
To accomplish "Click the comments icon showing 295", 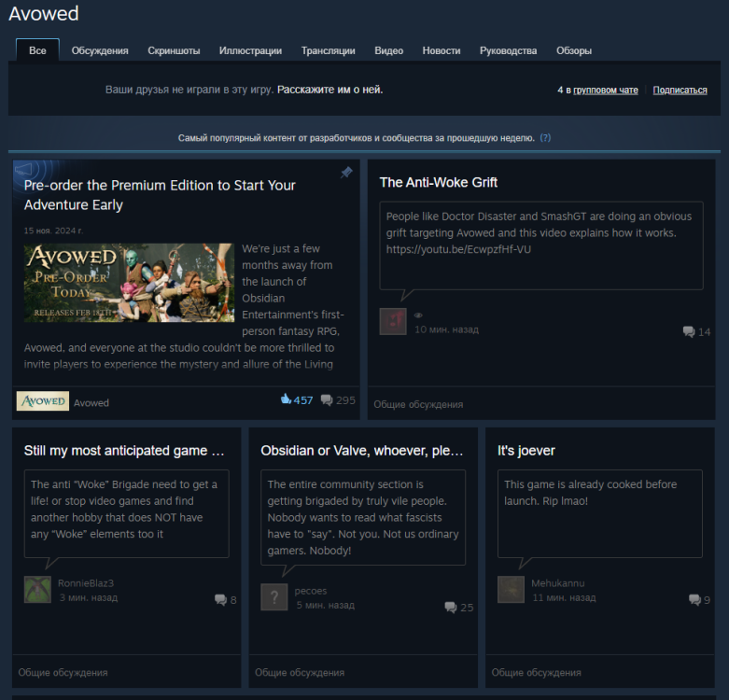I will [x=327, y=399].
